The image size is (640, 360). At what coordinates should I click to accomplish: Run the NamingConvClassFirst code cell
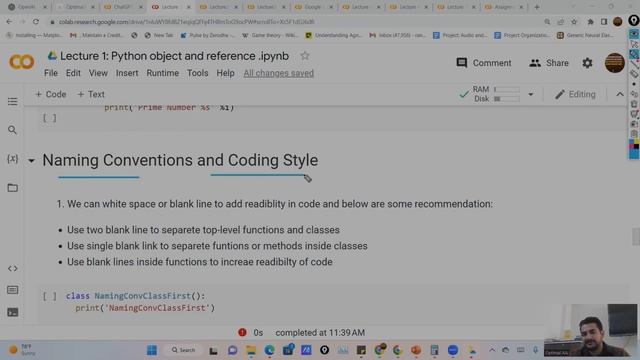[x=50, y=296]
